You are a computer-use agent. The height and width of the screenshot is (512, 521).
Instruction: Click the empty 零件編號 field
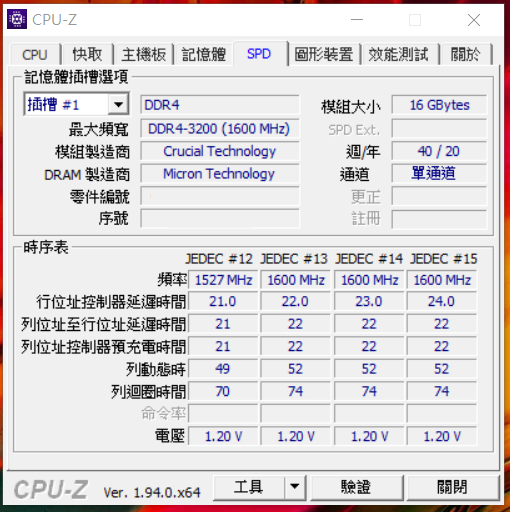tap(220, 196)
